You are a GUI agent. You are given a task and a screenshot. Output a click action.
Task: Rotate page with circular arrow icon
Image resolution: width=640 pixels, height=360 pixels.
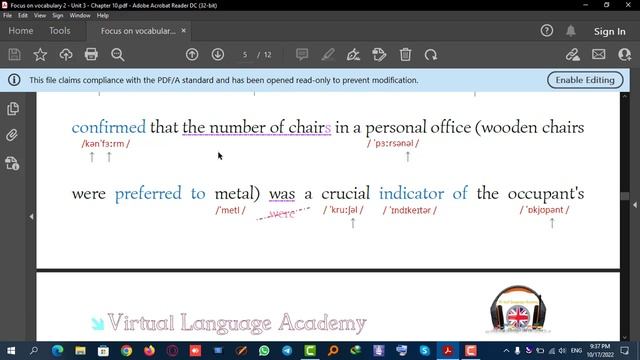pyautogui.click(x=431, y=55)
